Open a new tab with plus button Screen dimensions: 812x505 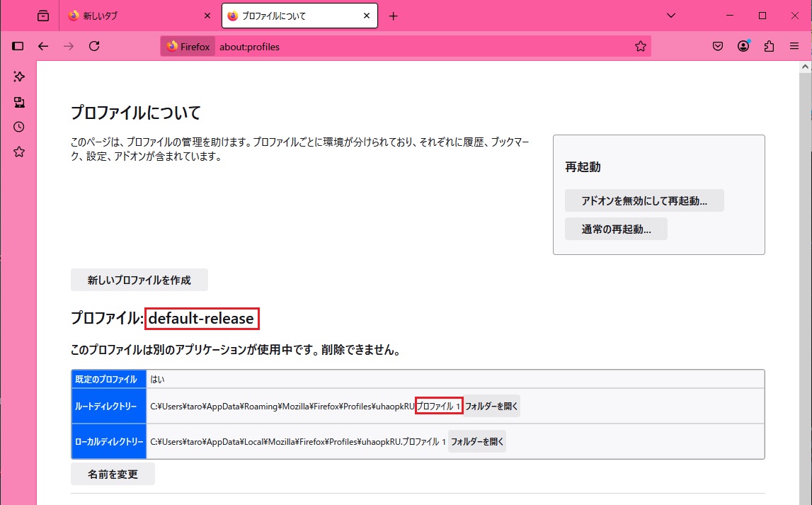point(394,16)
